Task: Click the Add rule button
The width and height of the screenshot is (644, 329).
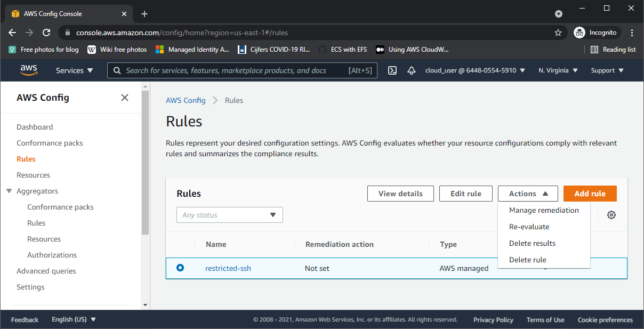Action: pos(590,194)
